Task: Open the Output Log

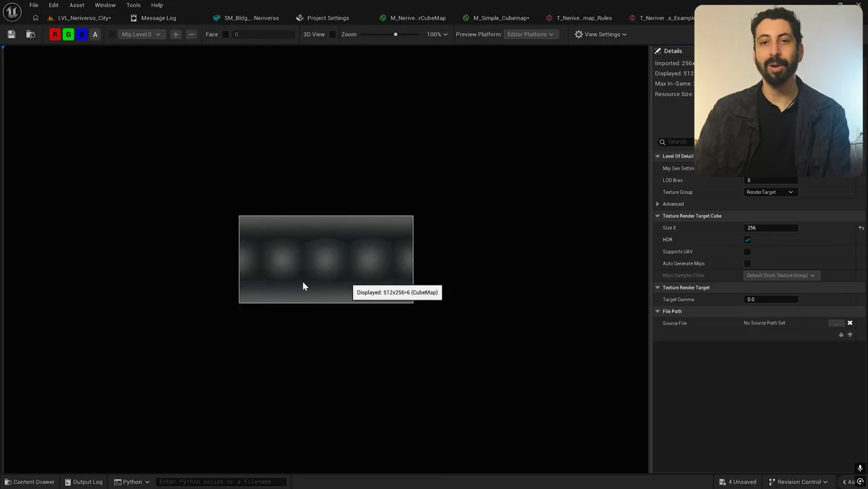Action: (x=84, y=482)
